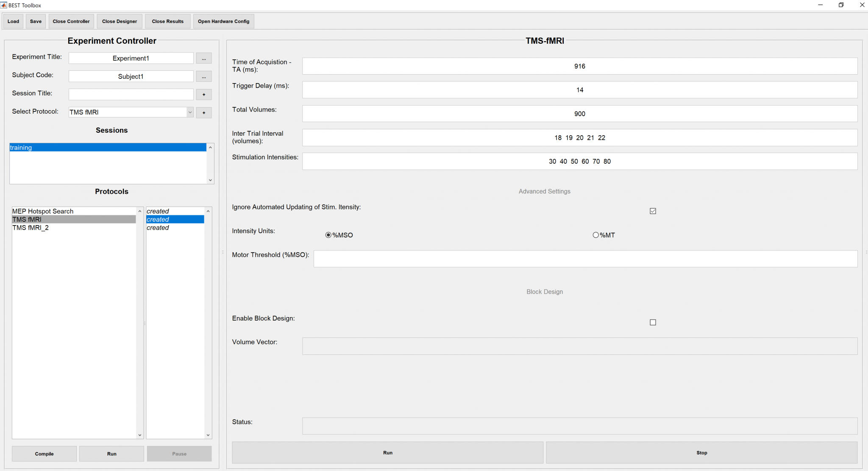Add a session with the plus button
Screen dimensions: 868x471
coord(204,95)
